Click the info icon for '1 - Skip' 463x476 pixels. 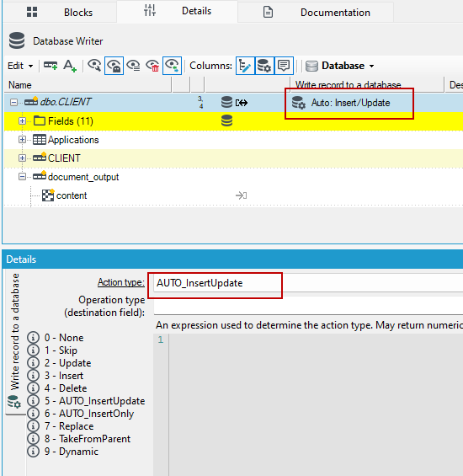(x=34, y=350)
